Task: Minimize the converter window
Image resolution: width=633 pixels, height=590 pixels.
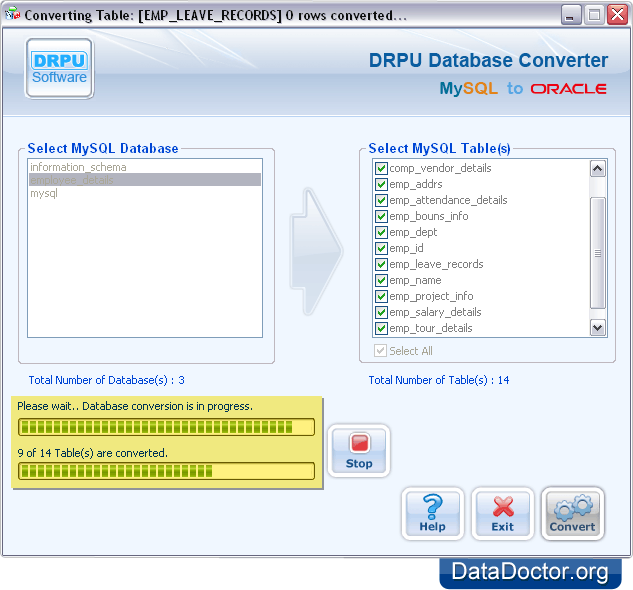Action: pyautogui.click(x=571, y=15)
